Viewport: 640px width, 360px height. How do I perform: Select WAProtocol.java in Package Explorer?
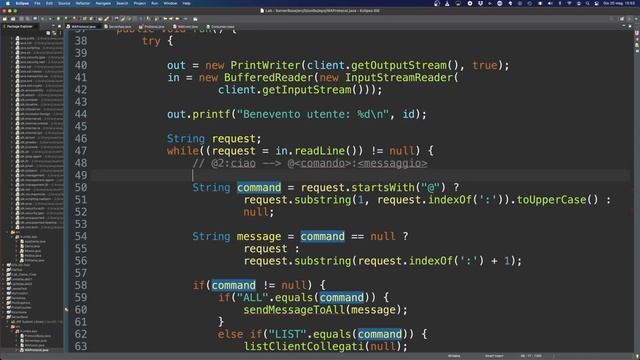pos(36,350)
